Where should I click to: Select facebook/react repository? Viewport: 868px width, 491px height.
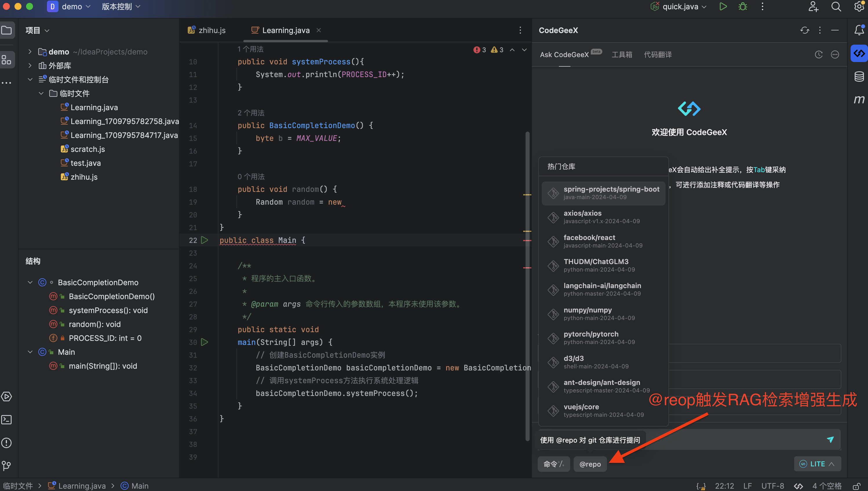(x=603, y=241)
